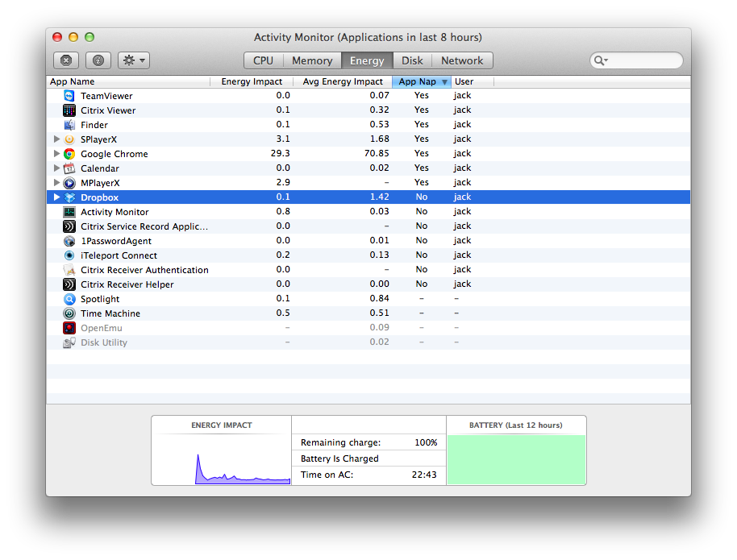737x560 pixels.
Task: Click the Energy Impact history graph
Action: [222, 459]
